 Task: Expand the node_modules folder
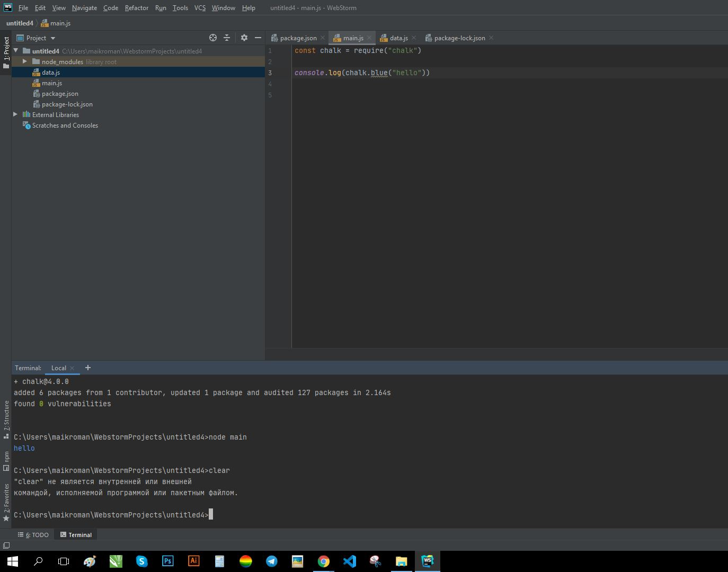25,61
